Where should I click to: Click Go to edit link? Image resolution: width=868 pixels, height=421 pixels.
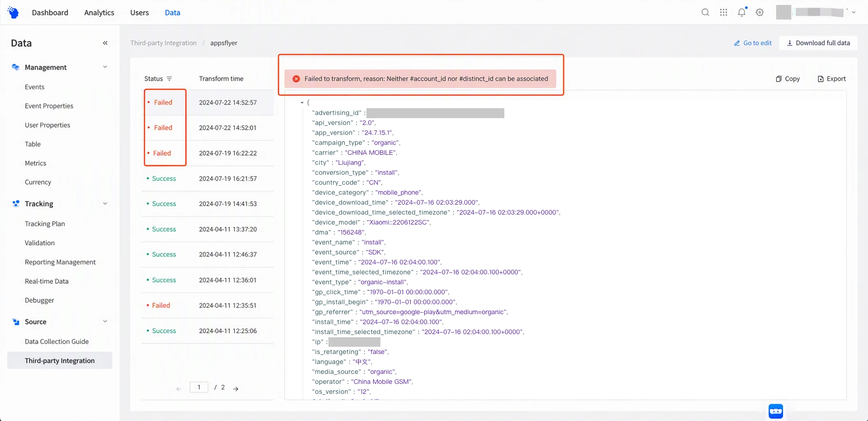pyautogui.click(x=753, y=43)
